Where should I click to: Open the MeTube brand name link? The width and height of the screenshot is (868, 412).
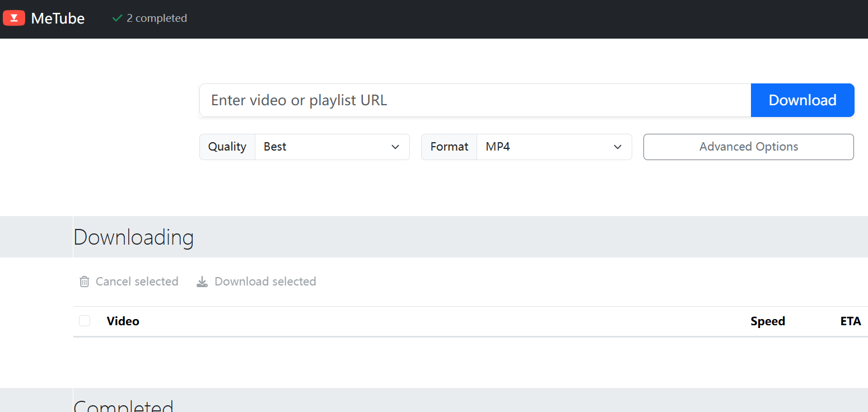(x=58, y=18)
